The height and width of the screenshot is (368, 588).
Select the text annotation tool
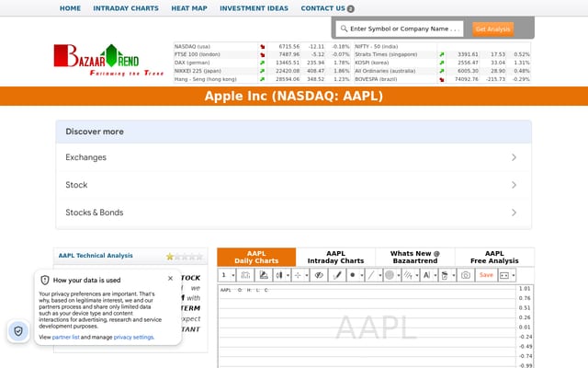[426, 275]
